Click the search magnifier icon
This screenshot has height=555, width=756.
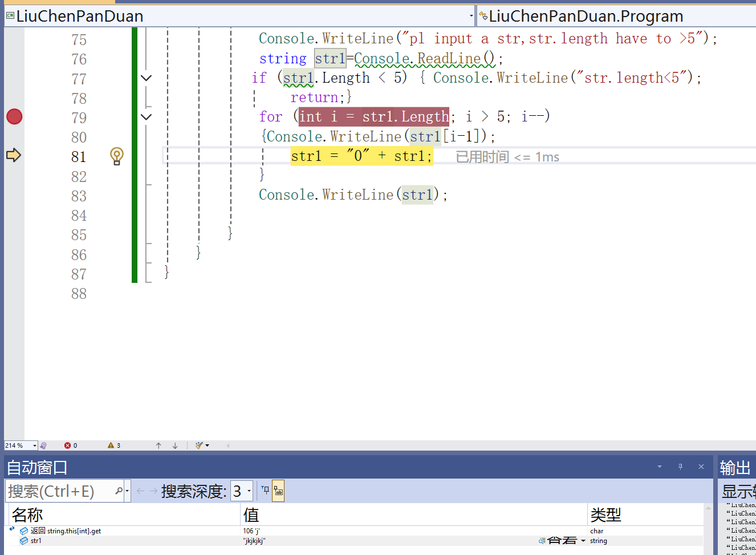tap(119, 491)
